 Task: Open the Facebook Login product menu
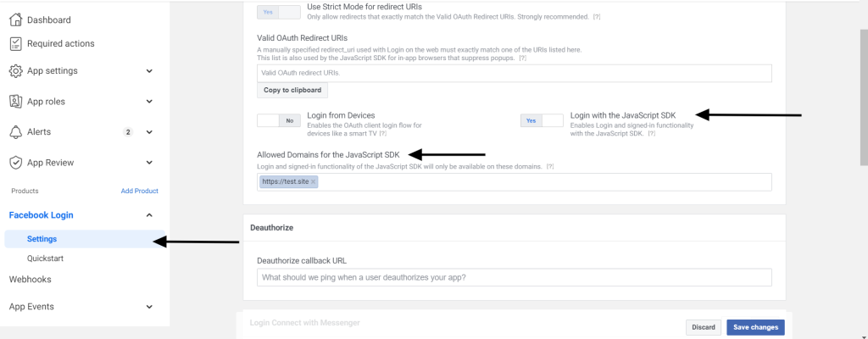pyautogui.click(x=41, y=215)
